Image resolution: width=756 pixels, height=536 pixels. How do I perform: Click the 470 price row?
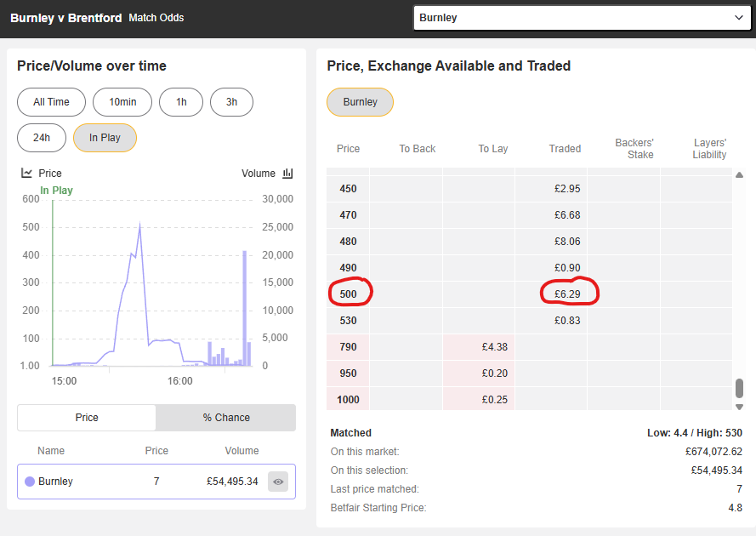(529, 215)
